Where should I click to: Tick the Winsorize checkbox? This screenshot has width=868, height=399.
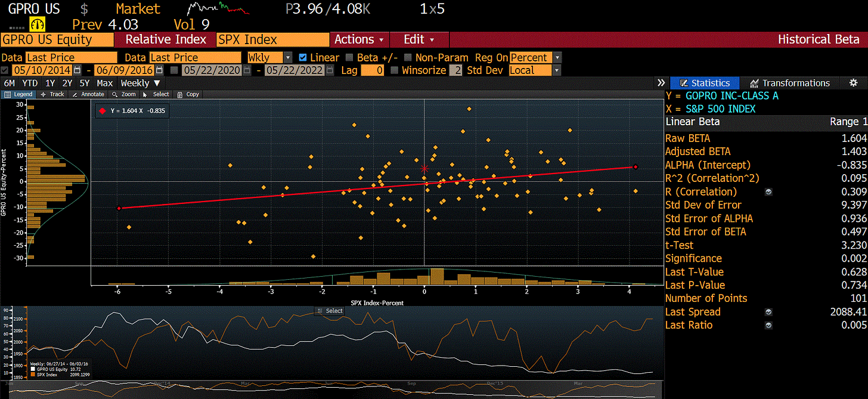[x=394, y=70]
